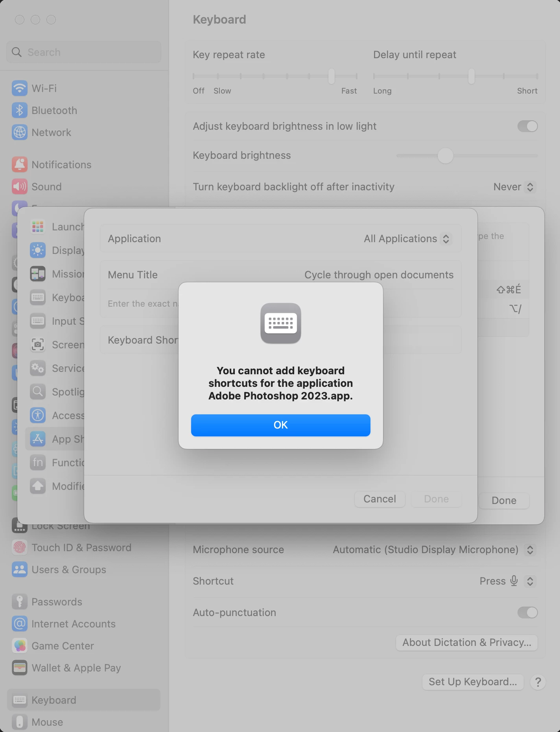The image size is (560, 732).
Task: Open the backlight inactivity Never popup
Action: click(514, 187)
